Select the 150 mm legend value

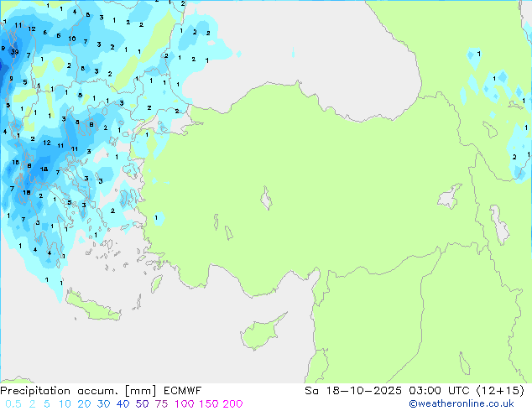208,404
